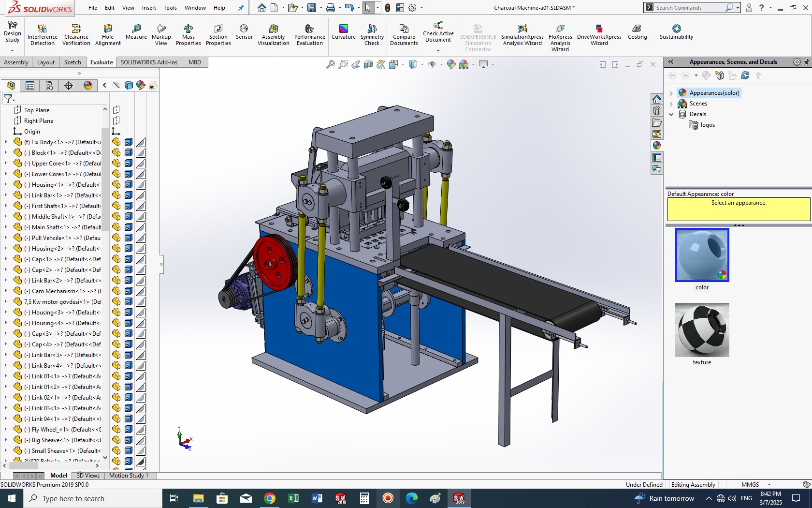Image resolution: width=812 pixels, height=508 pixels.
Task: Toggle hide/show for Upper Core<1> component
Action: coord(116,163)
